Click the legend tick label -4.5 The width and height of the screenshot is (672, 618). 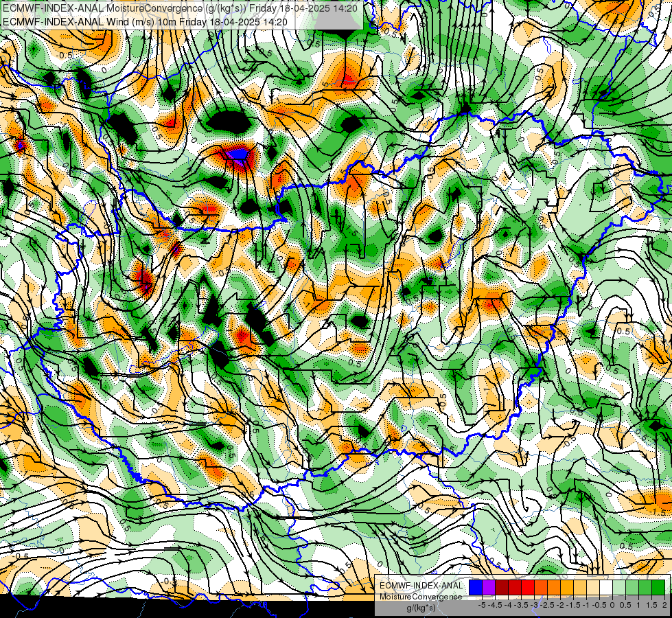click(496, 605)
